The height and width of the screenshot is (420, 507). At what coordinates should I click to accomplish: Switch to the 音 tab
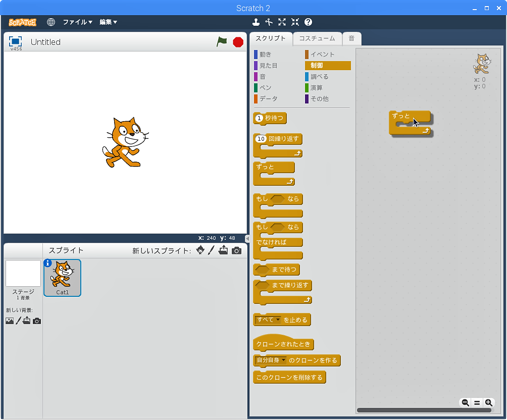352,38
